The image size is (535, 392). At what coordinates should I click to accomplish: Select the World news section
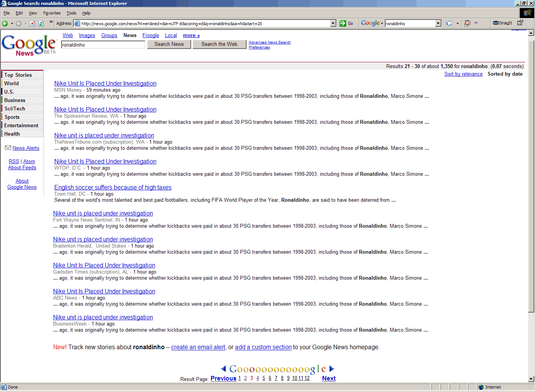click(22, 83)
